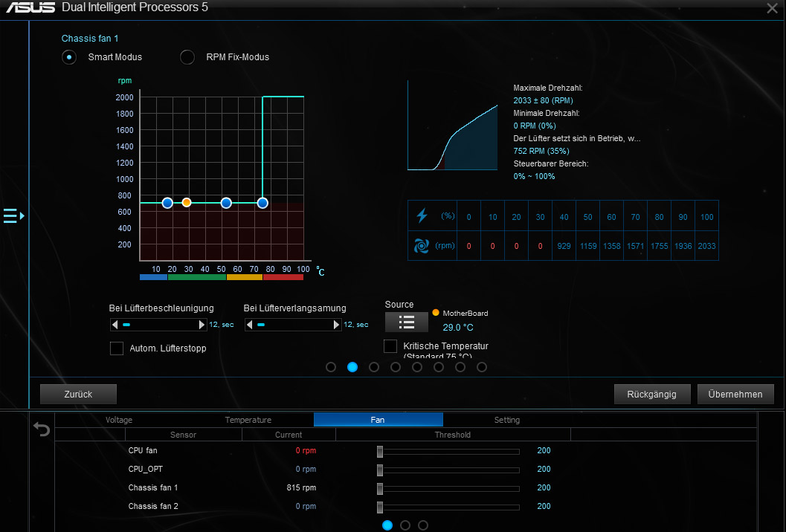This screenshot has width=786, height=532.
Task: Click the Übernehmen button
Action: pyautogui.click(x=735, y=395)
